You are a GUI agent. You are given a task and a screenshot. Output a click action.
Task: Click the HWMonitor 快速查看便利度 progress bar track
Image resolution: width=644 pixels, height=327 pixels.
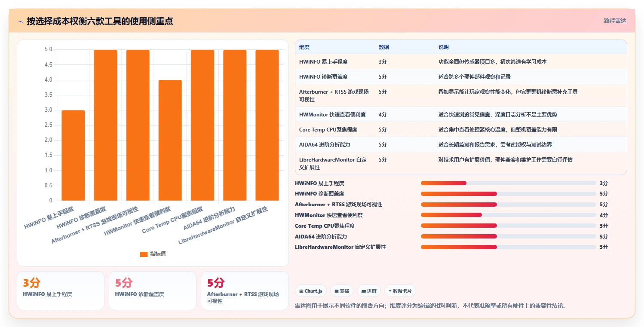tap(509, 215)
